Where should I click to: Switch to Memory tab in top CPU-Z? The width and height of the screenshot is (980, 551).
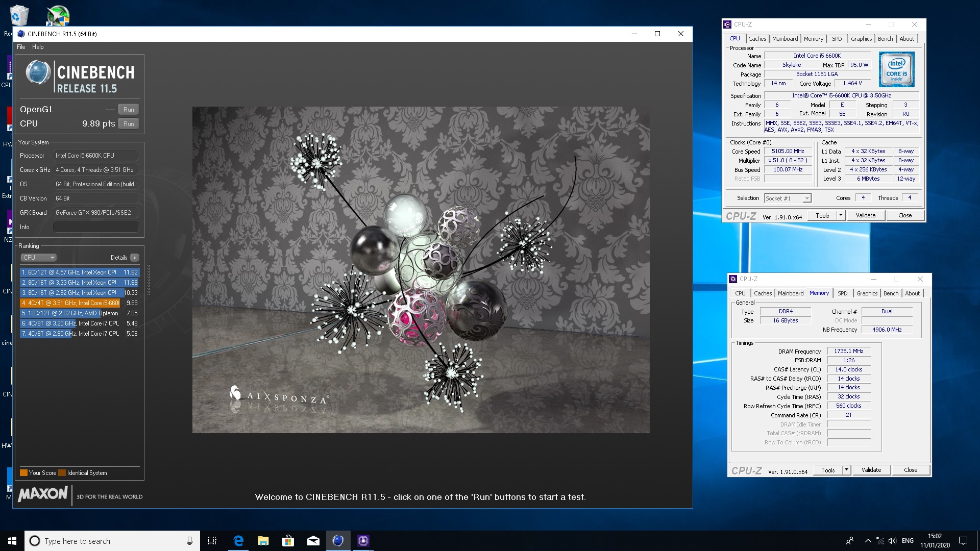pos(814,39)
